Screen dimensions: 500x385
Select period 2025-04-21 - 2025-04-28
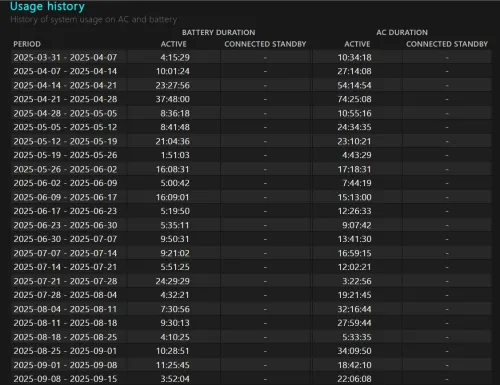pyautogui.click(x=65, y=99)
